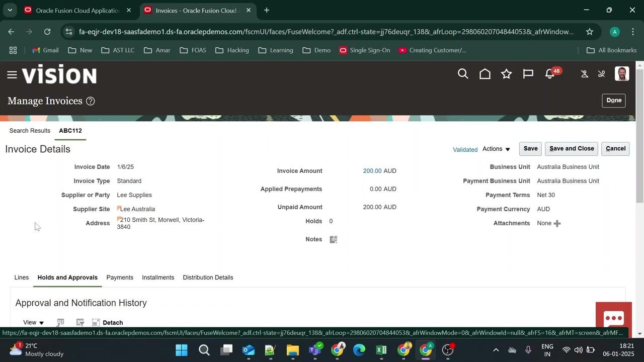
Task: Open taskbar clock and date
Action: tap(618, 350)
